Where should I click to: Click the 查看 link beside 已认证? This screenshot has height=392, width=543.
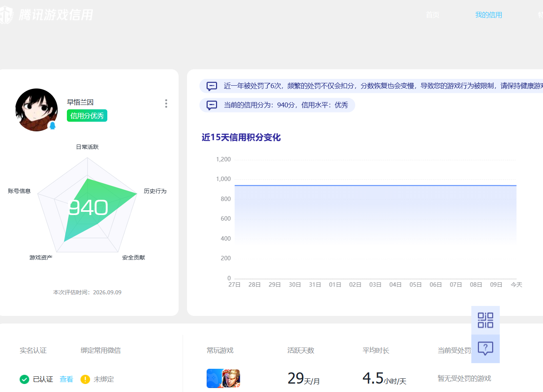[x=66, y=379]
